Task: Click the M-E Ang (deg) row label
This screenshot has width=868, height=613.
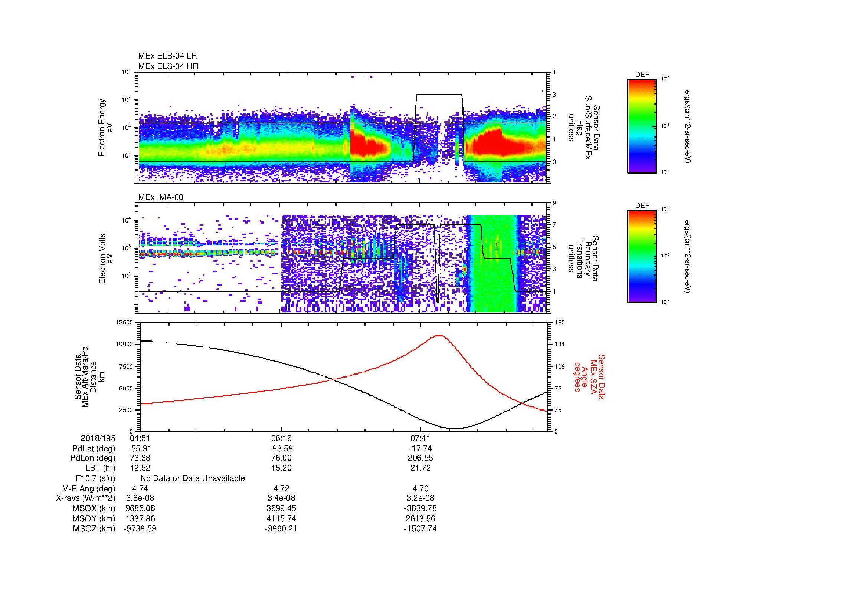Action: (x=88, y=489)
